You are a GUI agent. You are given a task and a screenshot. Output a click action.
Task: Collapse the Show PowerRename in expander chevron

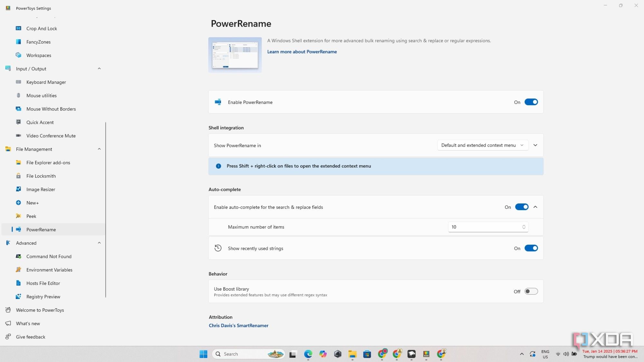coord(535,145)
